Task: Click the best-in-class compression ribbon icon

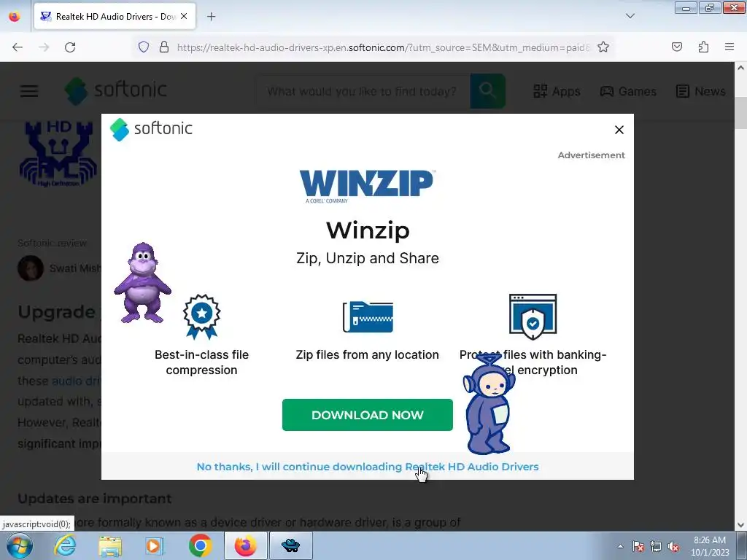Action: coord(201,316)
